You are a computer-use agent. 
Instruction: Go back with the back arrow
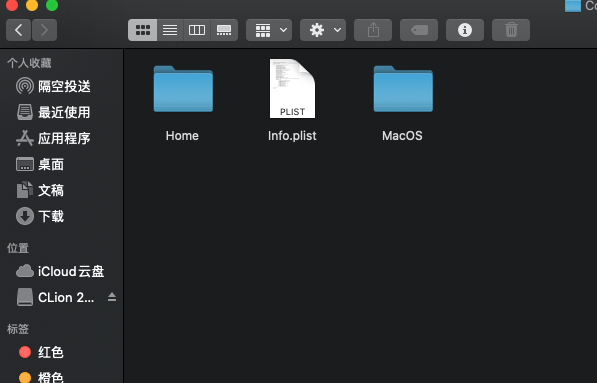[x=18, y=30]
